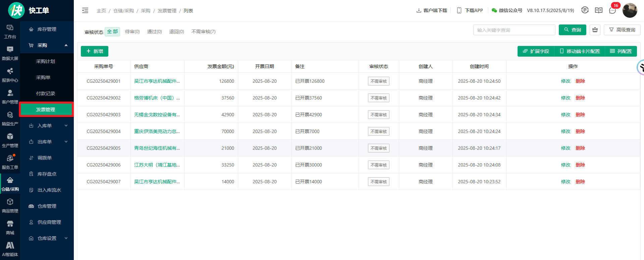Open the 报表中心 sidebar icon
This screenshot has width=644, height=260.
pos(10,75)
